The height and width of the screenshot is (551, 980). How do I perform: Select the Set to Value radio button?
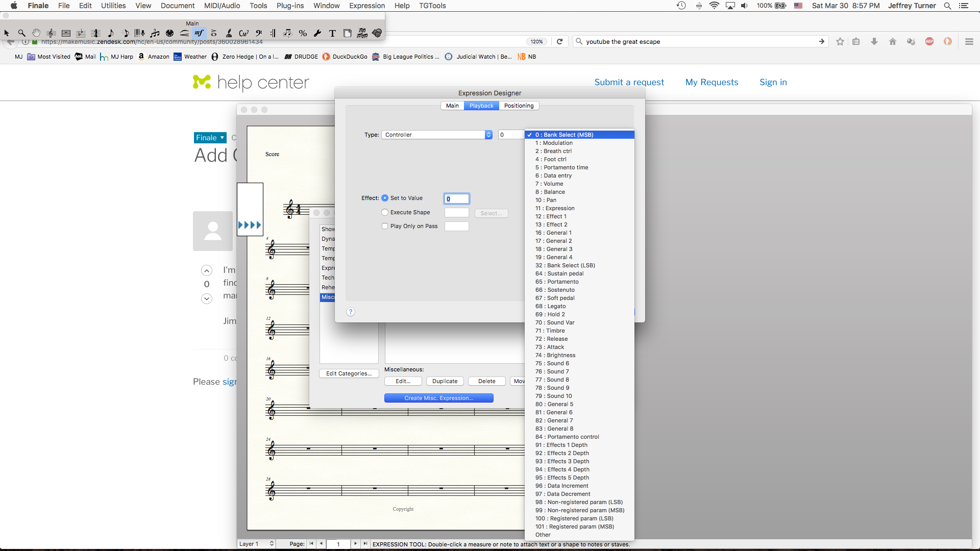tap(385, 198)
